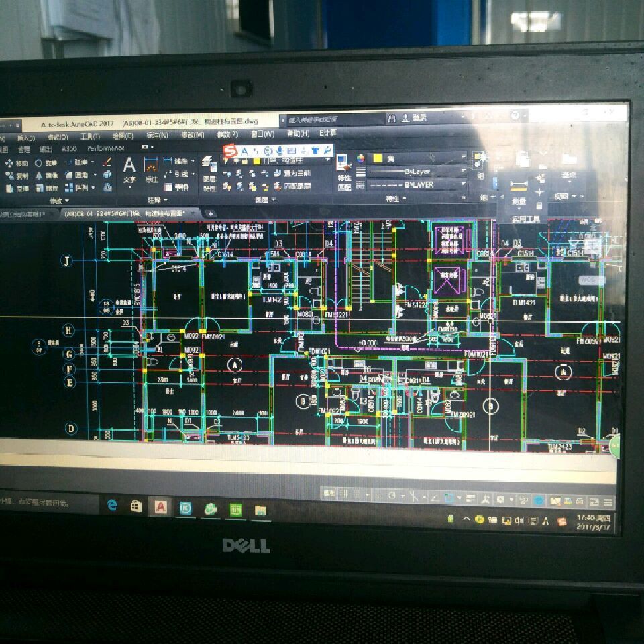Switch to the Performance ribbon tab
Screen dimensions: 644x644
[105, 148]
